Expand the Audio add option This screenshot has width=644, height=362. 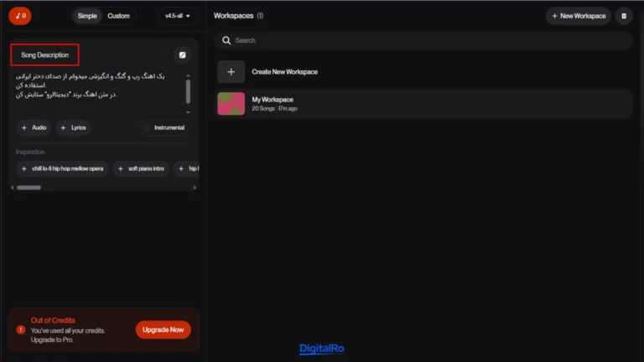tap(34, 127)
